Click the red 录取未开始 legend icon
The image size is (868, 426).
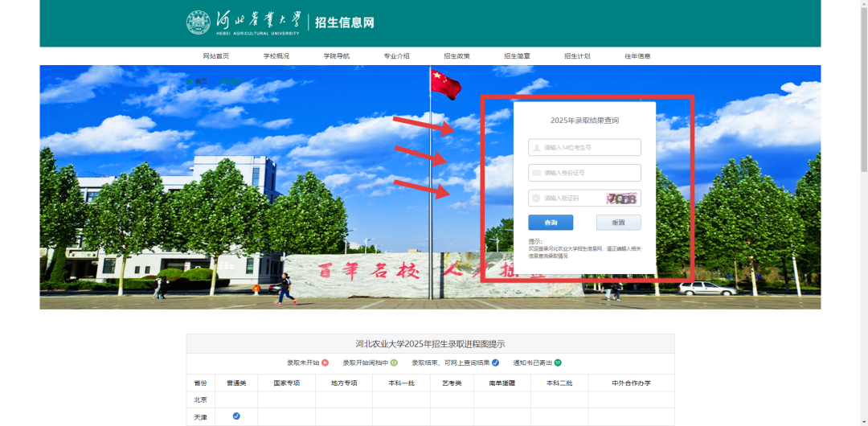click(325, 363)
